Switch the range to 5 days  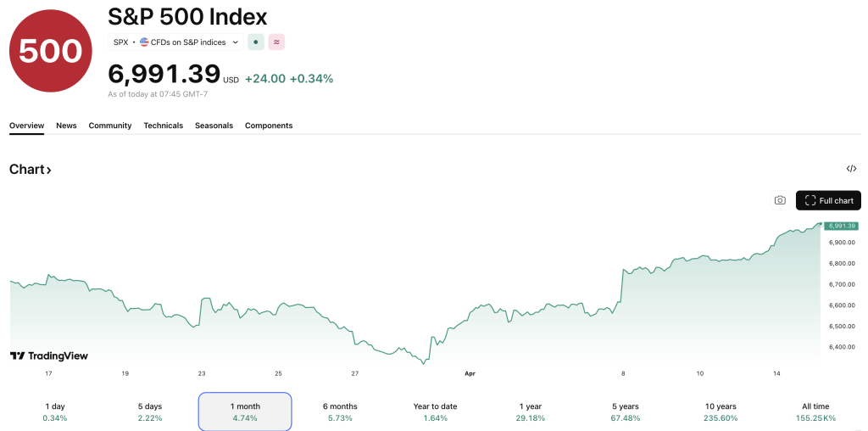coord(150,411)
